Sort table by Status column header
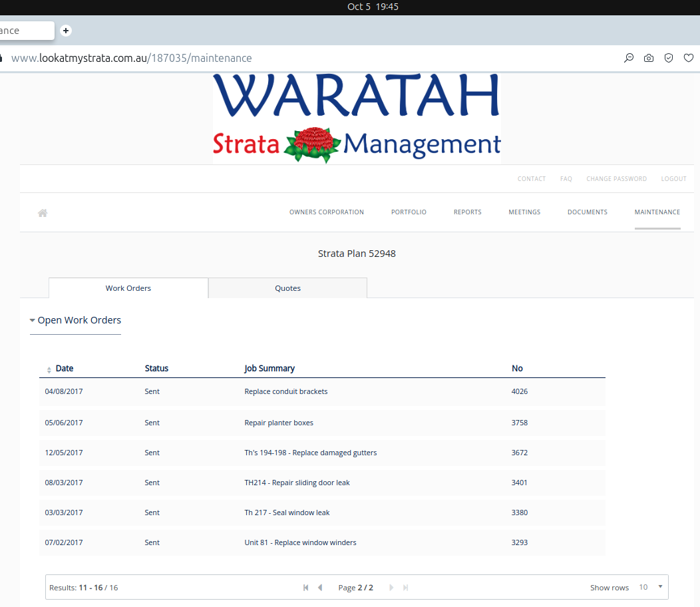 [156, 369]
